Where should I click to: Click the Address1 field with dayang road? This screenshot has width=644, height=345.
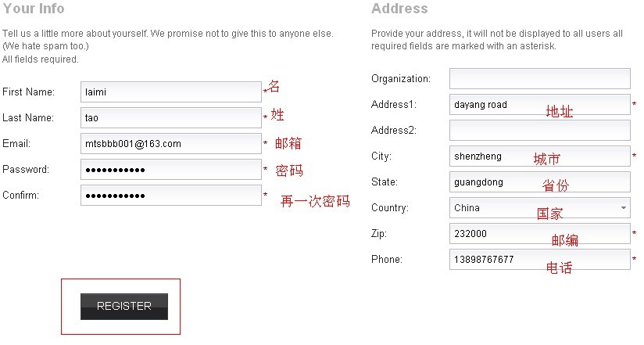[x=540, y=105]
